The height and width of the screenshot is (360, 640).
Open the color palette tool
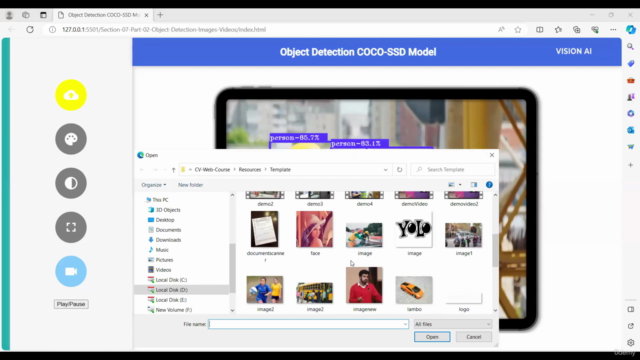point(71,139)
